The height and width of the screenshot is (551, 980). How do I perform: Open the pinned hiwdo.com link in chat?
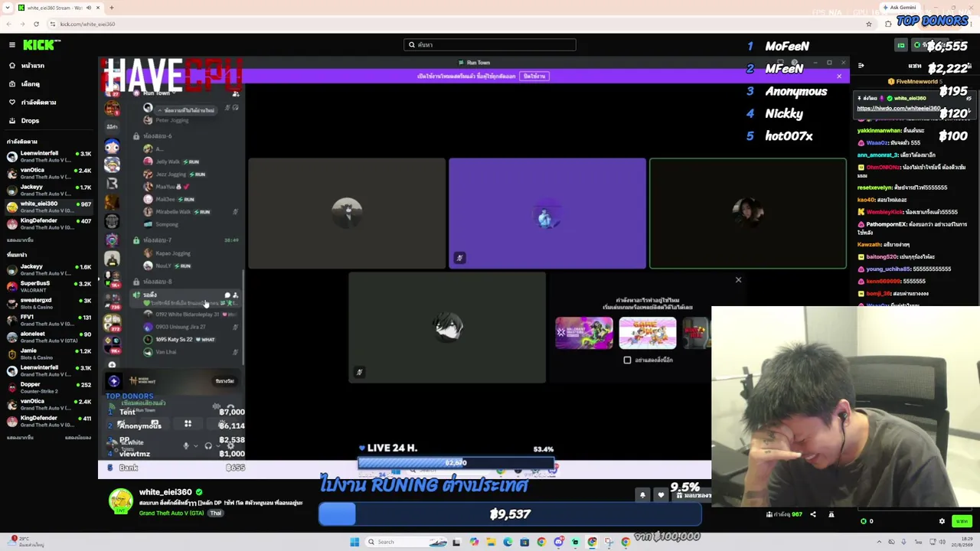click(898, 109)
